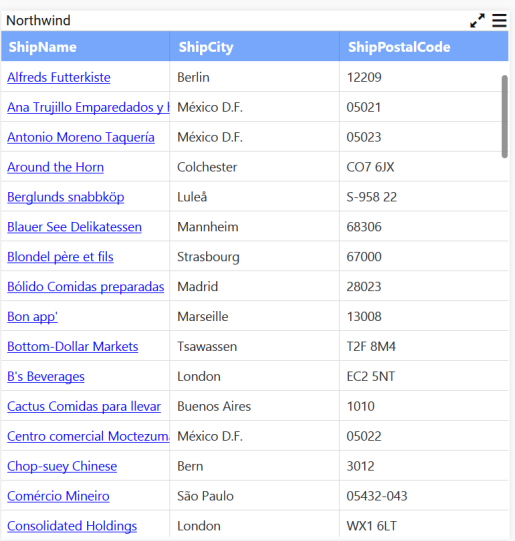
Task: Click the Chop-suey Chinese link
Action: 62,466
